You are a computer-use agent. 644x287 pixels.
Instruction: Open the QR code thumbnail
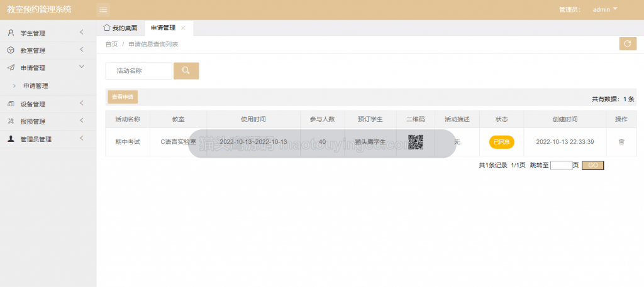pos(415,142)
